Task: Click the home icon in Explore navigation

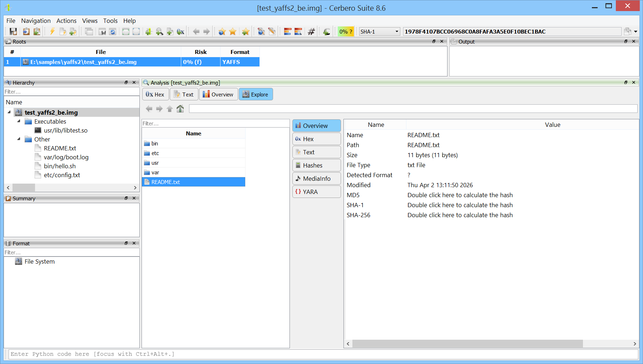Action: tap(180, 109)
